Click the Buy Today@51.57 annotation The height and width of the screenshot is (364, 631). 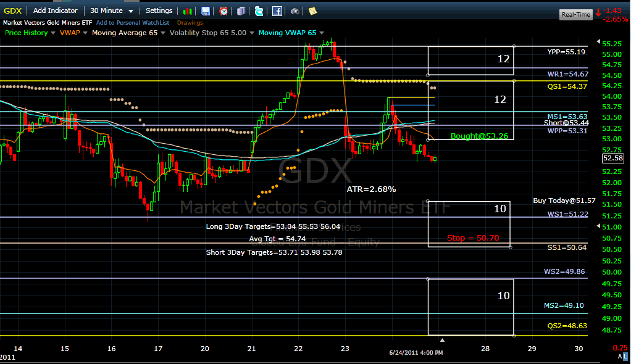[x=564, y=201]
